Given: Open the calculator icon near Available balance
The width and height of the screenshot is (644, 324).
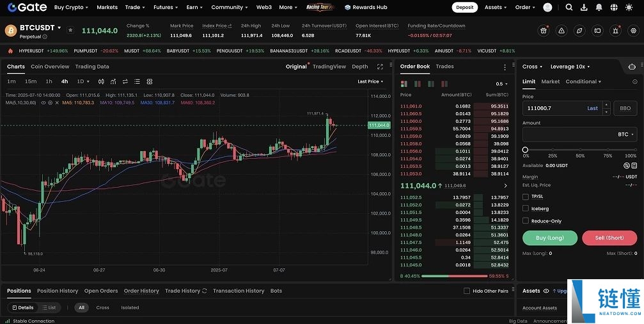Looking at the screenshot, I should click(634, 165).
